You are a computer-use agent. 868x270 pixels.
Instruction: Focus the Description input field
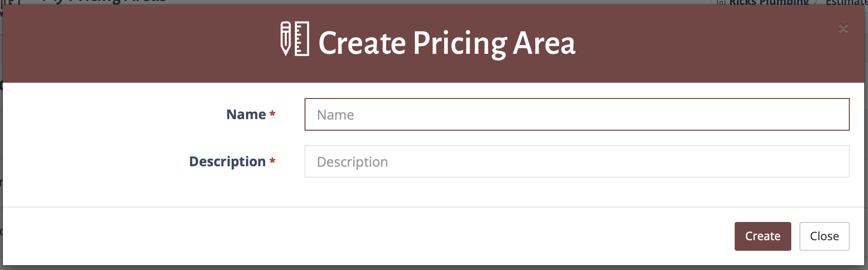click(x=577, y=161)
